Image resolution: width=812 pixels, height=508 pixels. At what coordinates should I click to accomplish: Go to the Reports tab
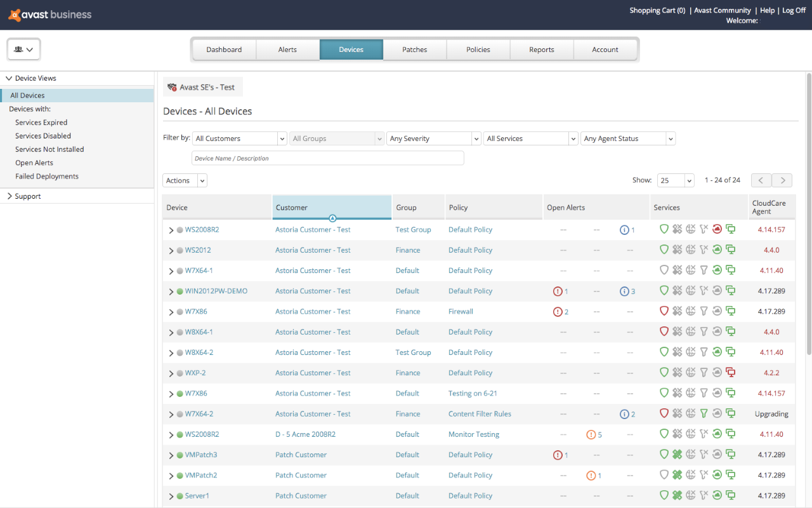[x=542, y=50]
